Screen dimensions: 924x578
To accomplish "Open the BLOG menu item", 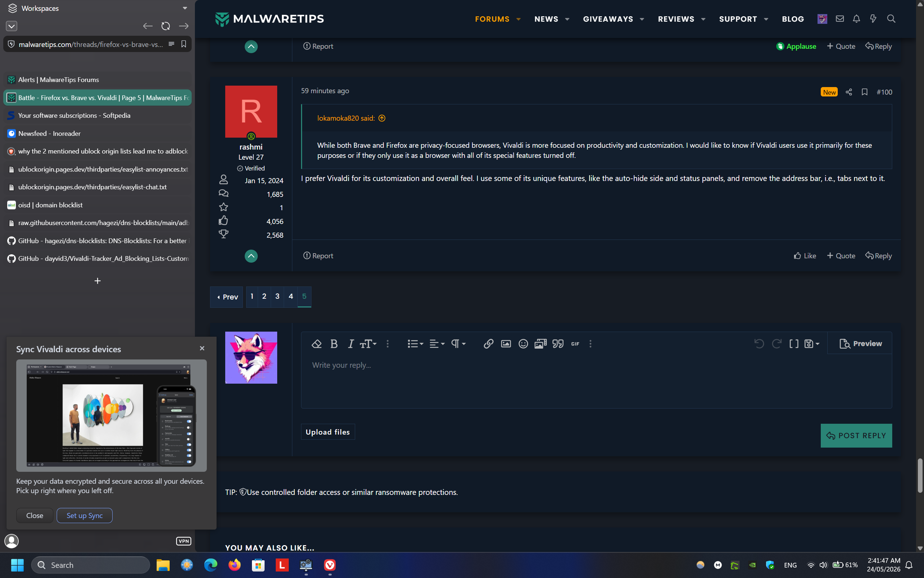I will tap(793, 19).
